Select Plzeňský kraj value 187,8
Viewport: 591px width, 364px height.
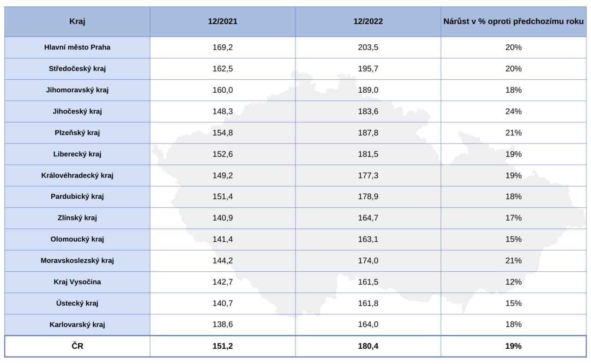368,133
